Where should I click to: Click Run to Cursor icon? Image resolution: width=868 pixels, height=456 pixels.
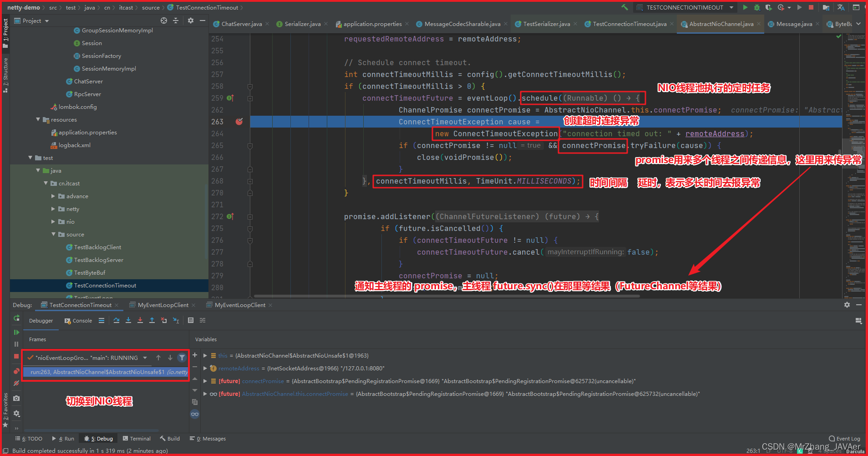pos(176,320)
